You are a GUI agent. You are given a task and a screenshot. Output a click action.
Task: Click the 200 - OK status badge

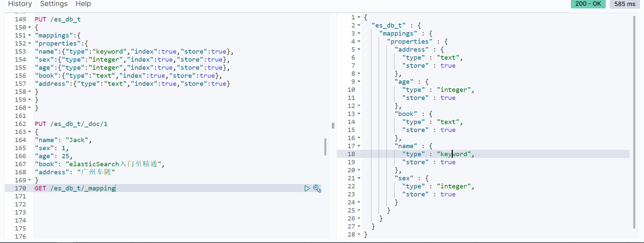588,4
